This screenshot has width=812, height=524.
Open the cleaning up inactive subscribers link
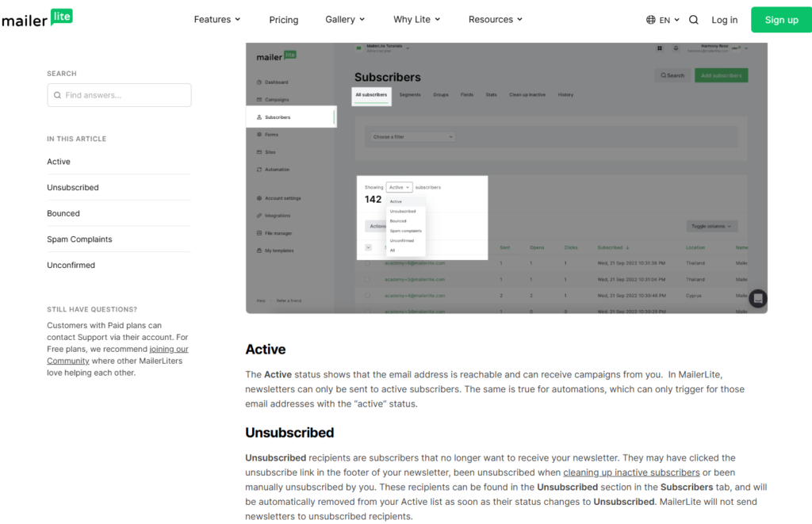[631, 472]
